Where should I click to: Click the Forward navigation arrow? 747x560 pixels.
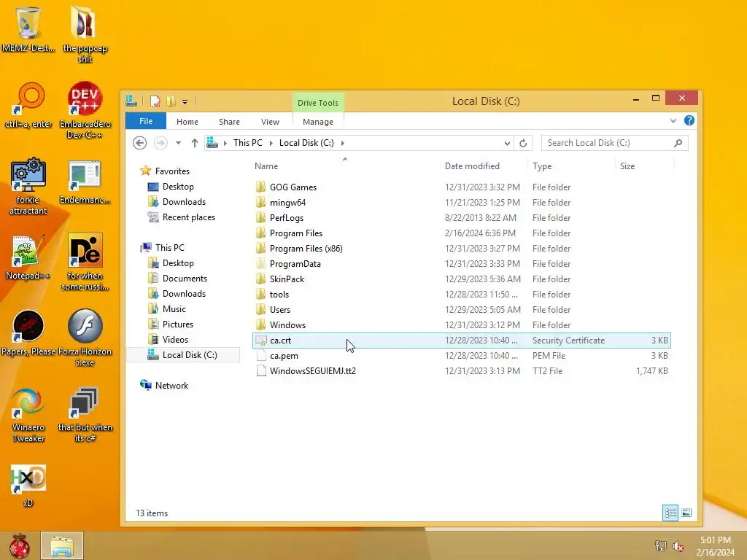tap(160, 143)
